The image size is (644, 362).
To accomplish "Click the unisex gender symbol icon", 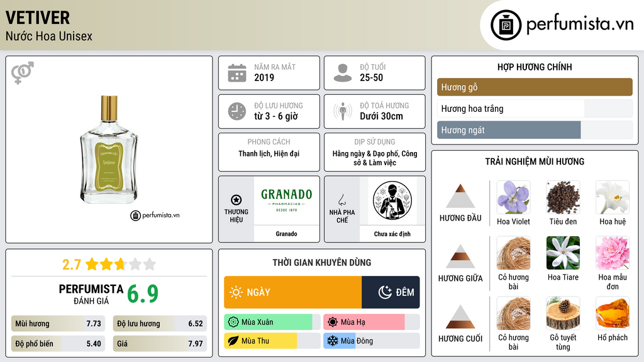I will 22,73.
